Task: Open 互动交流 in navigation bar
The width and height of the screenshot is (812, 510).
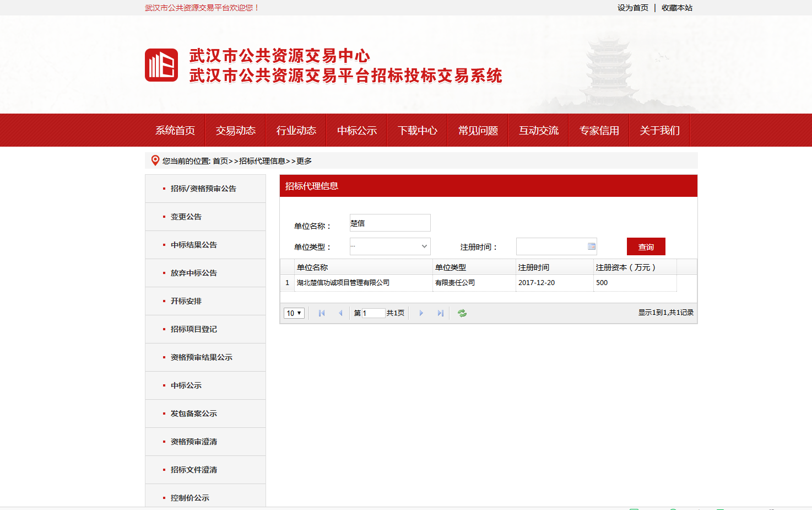Action: (539, 131)
